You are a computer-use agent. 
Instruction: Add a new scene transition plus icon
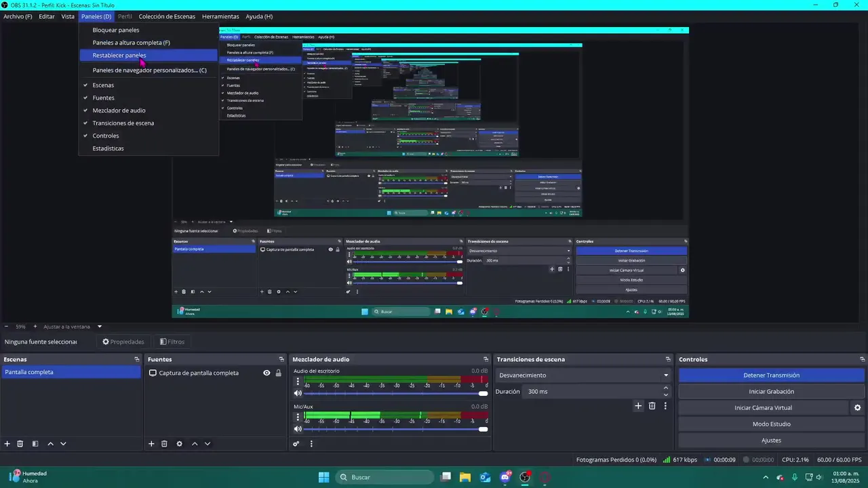[638, 406]
